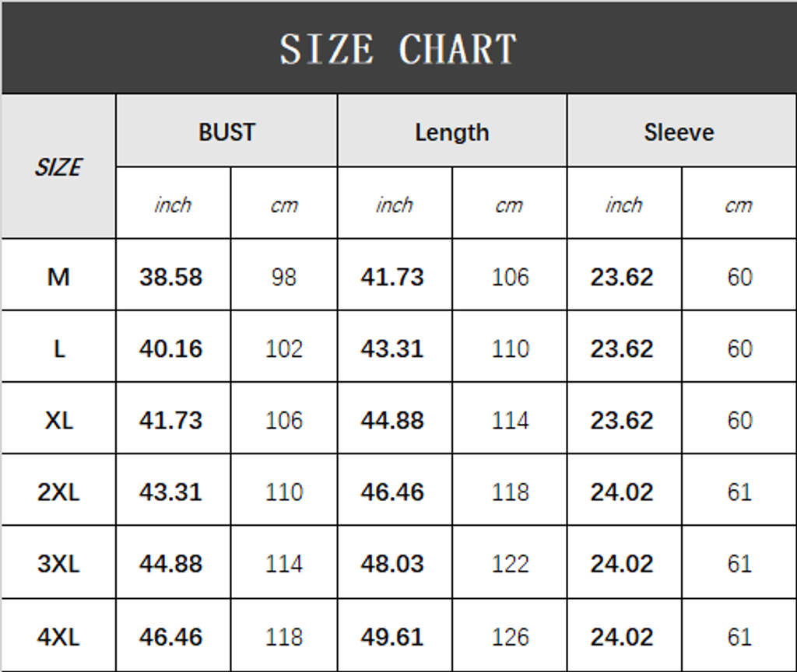Click the 38.58 bust inch value
The image size is (797, 672).
tap(170, 276)
